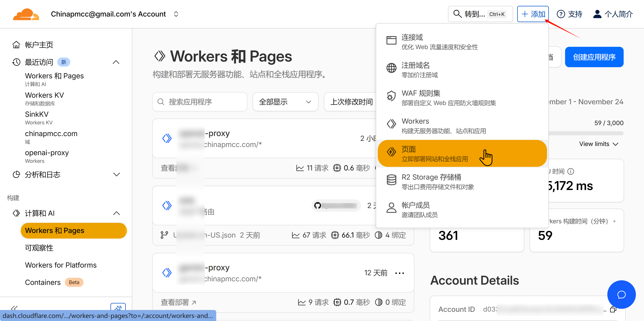The height and width of the screenshot is (321, 644).
Task: Click the Cloudflare logo icon
Action: pos(26,14)
